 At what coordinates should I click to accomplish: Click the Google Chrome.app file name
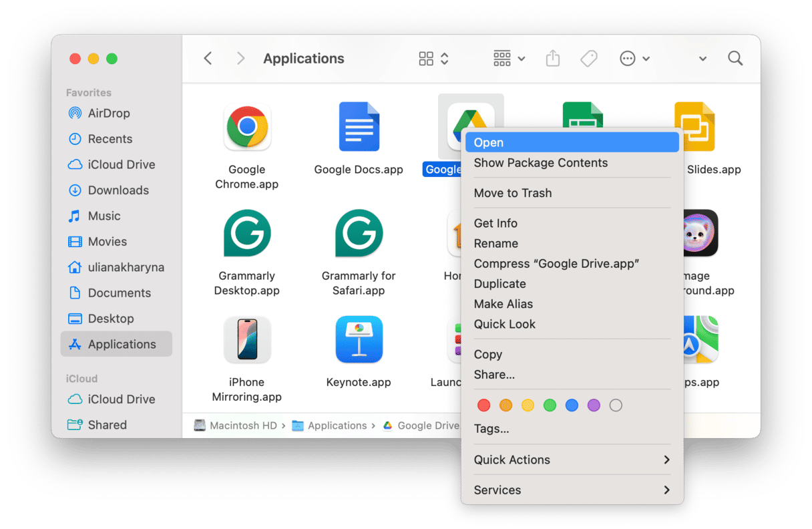[x=247, y=177]
